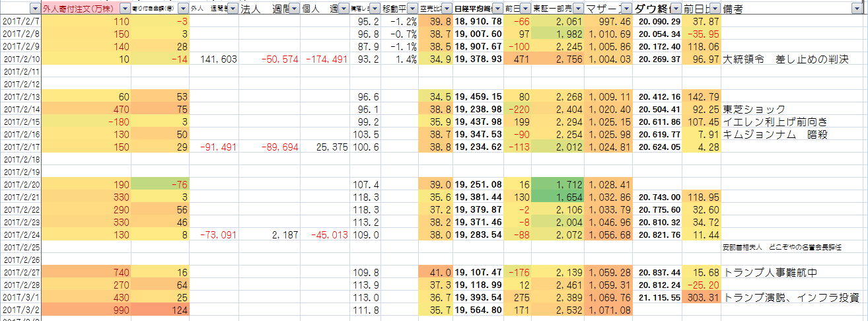
Task: Open the 移動平均 column filter dropdown
Action: pos(412,9)
